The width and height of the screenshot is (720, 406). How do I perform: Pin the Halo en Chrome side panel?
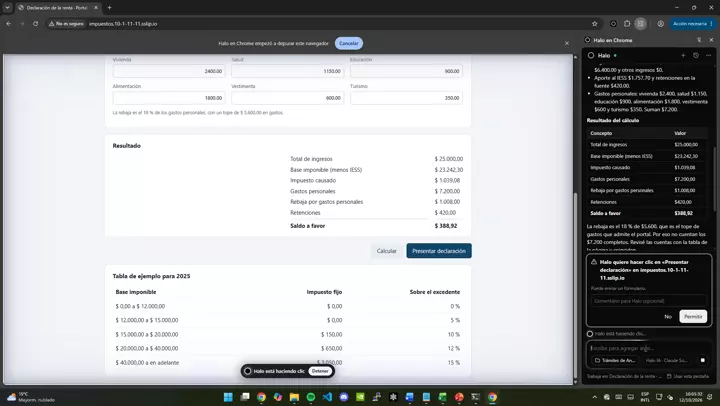699,40
